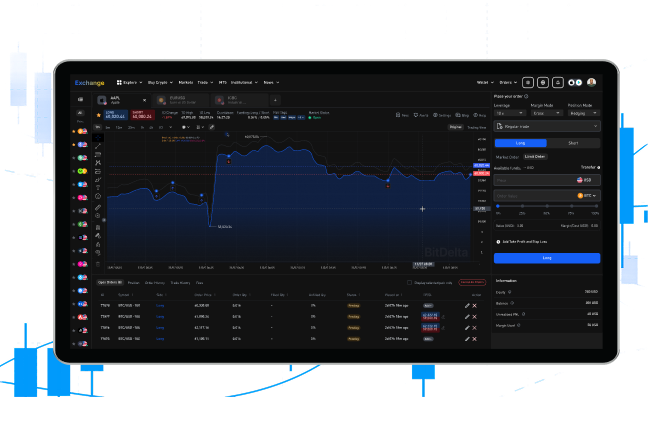The height and width of the screenshot is (446, 648).
Task: Check Display current pair only checkbox
Action: pos(409,282)
